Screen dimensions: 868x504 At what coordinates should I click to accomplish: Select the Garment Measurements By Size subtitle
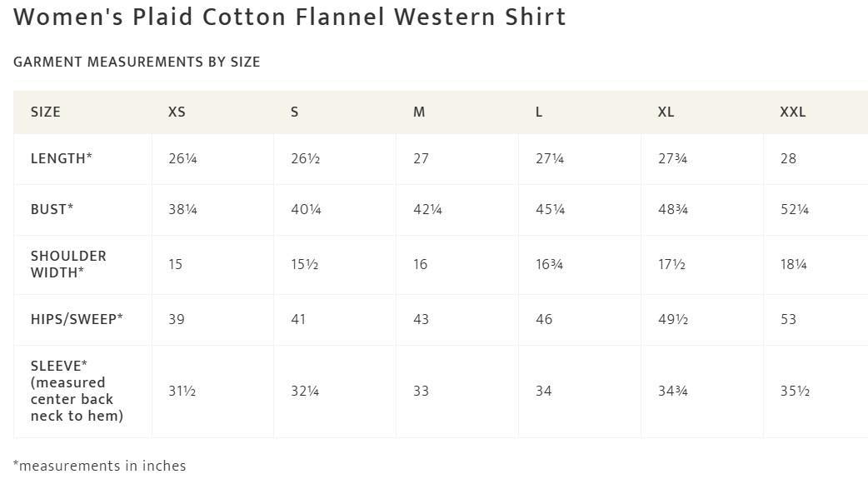137,62
